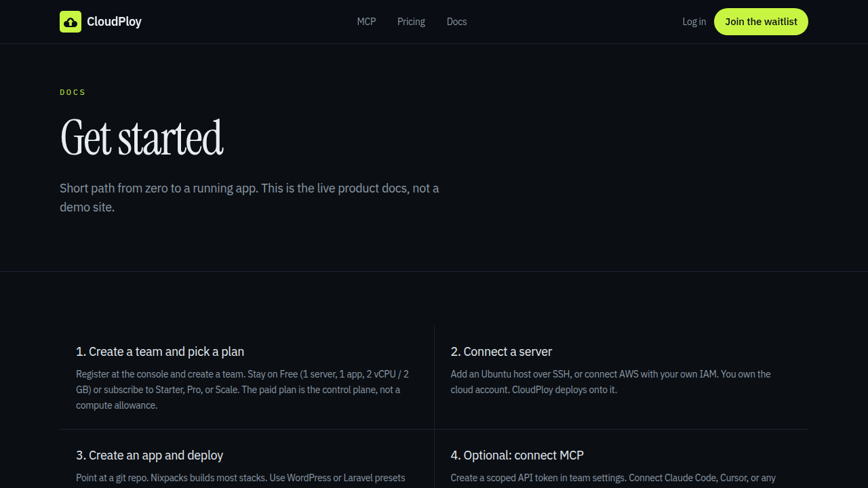This screenshot has height=488, width=868.
Task: Click the '4. Optional: connect MCP' heading
Action: pyautogui.click(x=517, y=455)
